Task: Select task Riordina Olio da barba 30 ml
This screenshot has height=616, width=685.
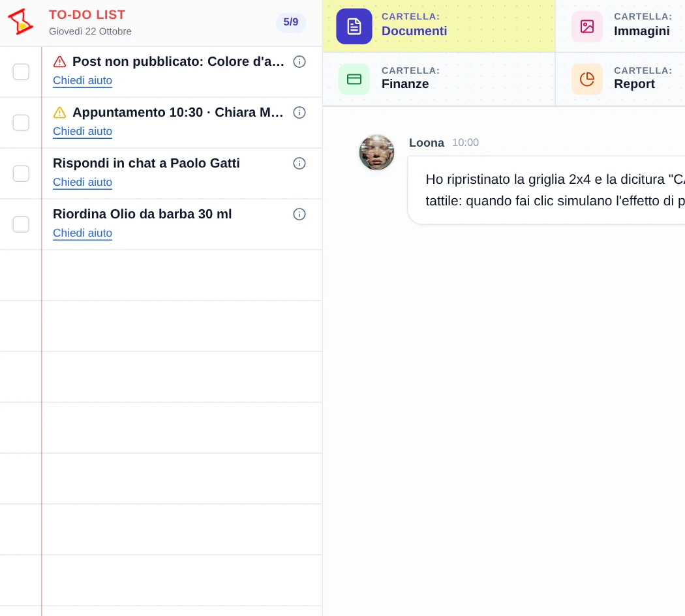Action: click(x=142, y=214)
